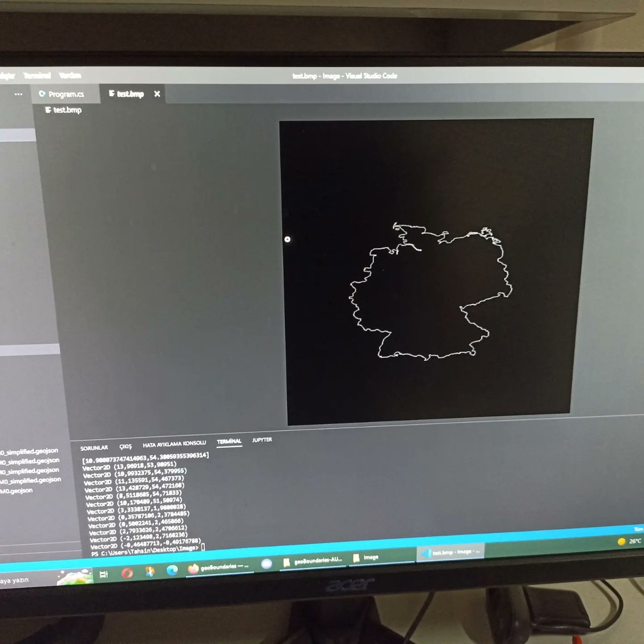Click terminal line Vector2D (3,3338137,1,9888028)
This screenshot has width=644, height=644.
[x=136, y=509]
